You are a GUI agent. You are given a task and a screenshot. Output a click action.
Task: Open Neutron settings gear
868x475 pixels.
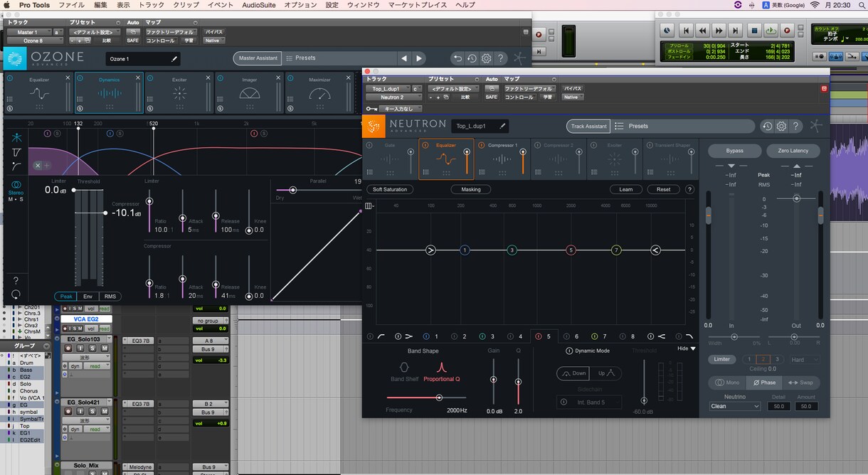click(x=781, y=126)
